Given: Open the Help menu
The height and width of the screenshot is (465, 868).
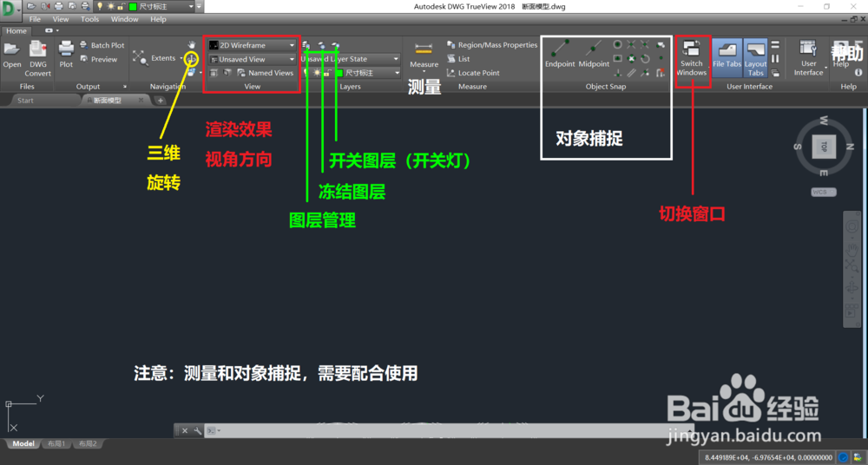Looking at the screenshot, I should click(x=158, y=19).
